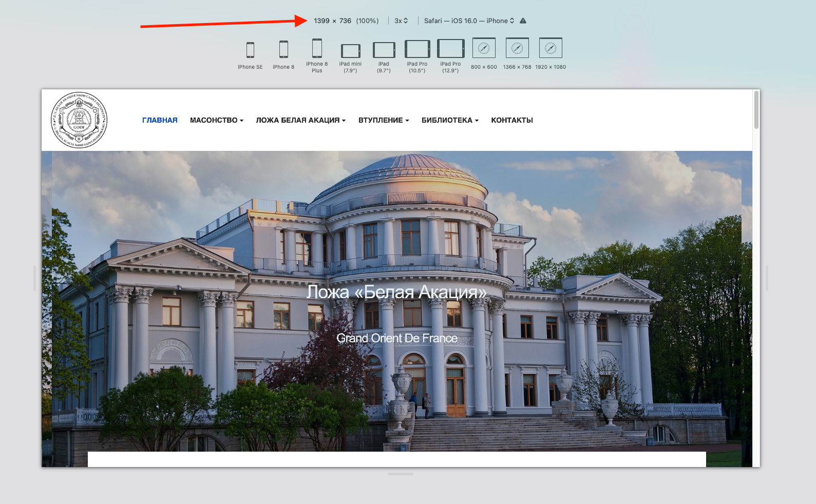The width and height of the screenshot is (816, 504).
Task: Grab the left viewport resize handle
Action: tap(35, 278)
